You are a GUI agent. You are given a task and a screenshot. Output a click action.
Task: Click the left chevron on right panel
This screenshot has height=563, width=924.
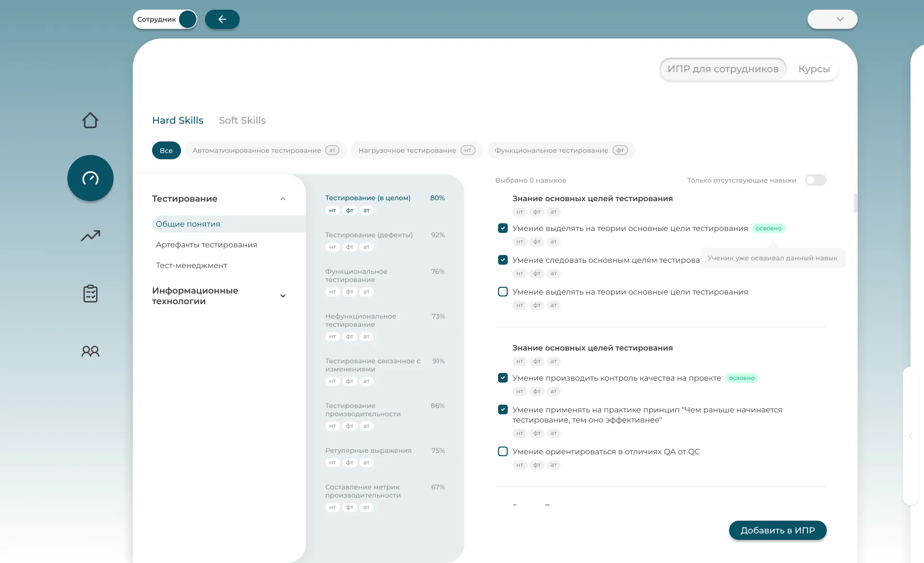tap(911, 436)
